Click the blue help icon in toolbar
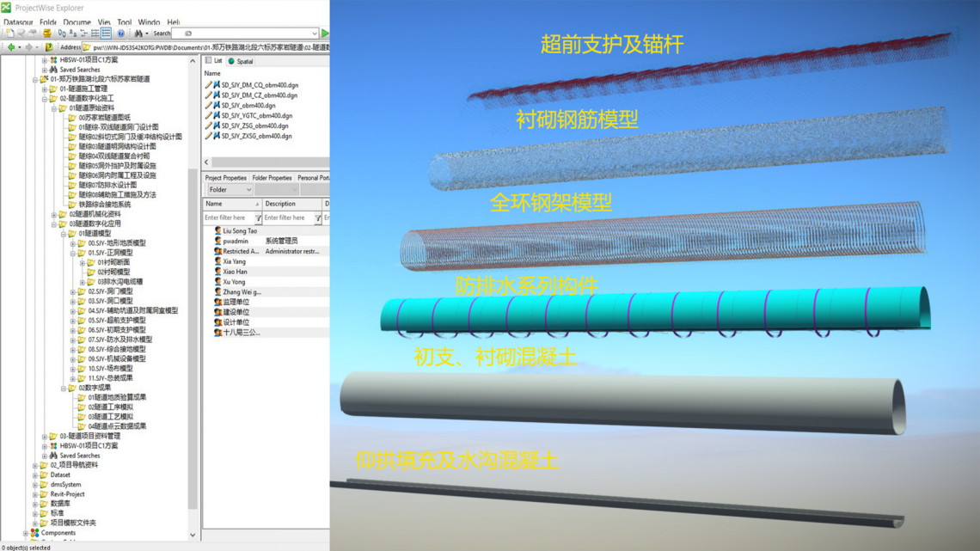Screen dimensions: 980x551 click(120, 34)
